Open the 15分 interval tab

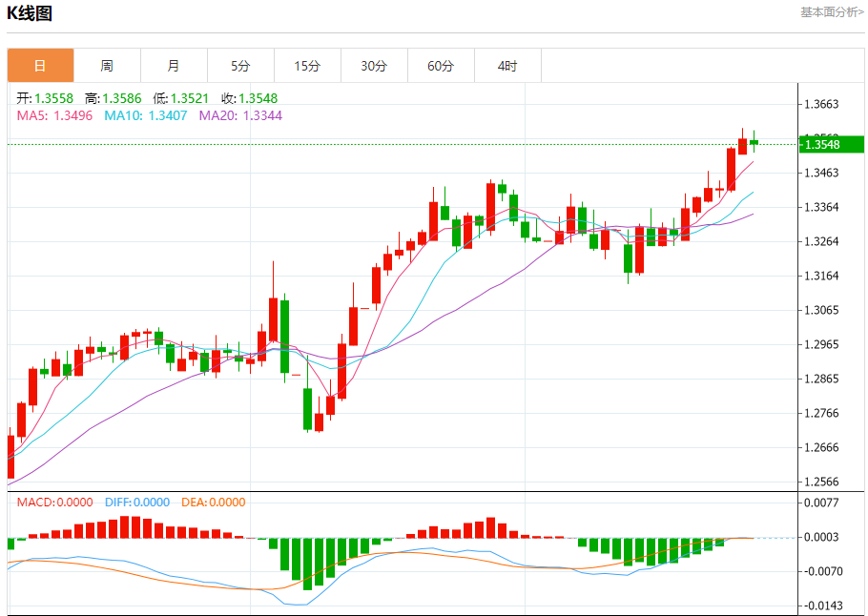click(x=308, y=65)
